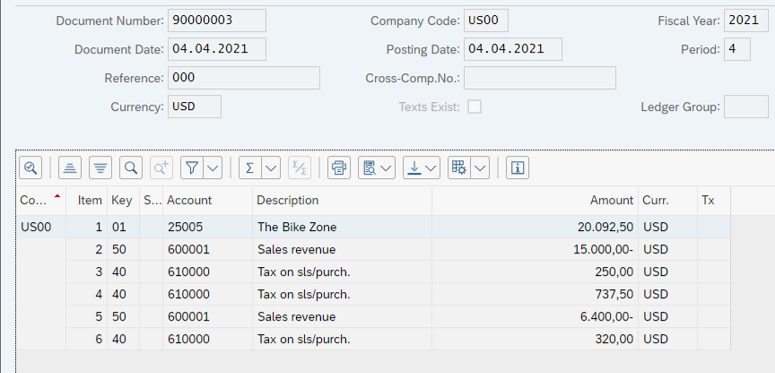Click the Account column header
The height and width of the screenshot is (373, 775).
[208, 200]
